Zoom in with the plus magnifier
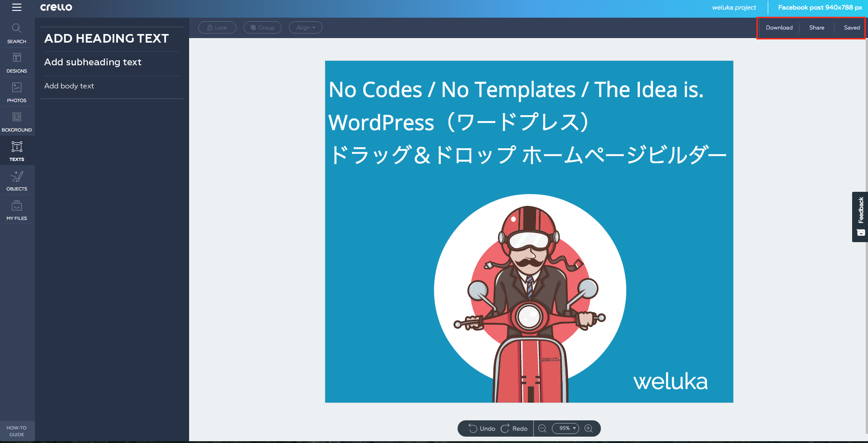The image size is (868, 443). pyautogui.click(x=589, y=428)
